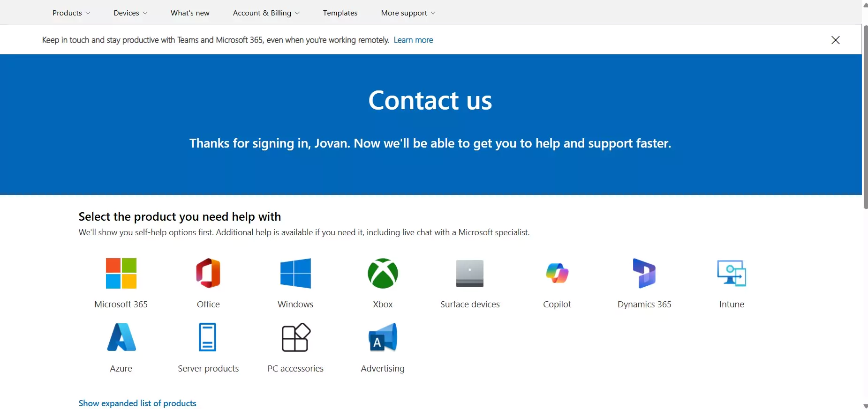This screenshot has height=409, width=868.
Task: Click the PC accessories text label
Action: coord(295,369)
